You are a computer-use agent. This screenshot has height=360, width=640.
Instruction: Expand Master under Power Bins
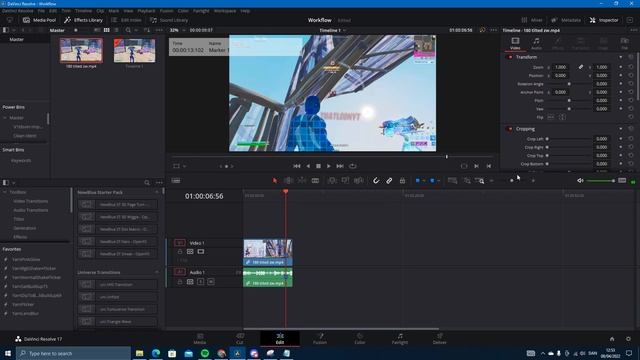pos(5,118)
